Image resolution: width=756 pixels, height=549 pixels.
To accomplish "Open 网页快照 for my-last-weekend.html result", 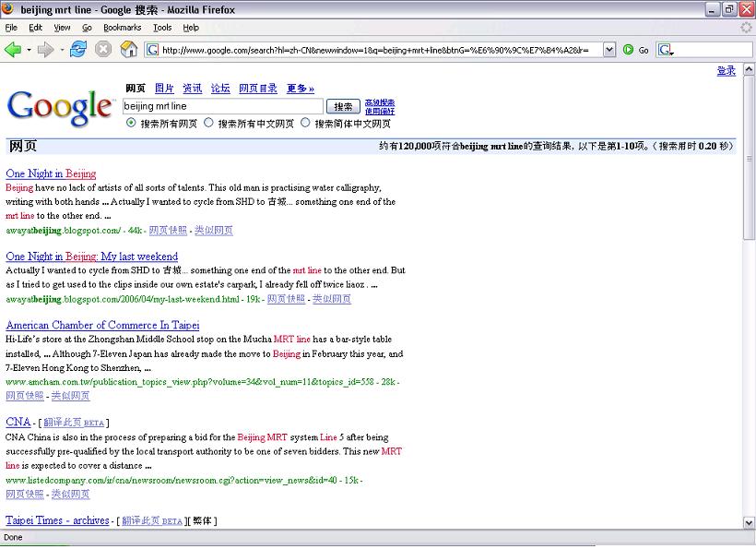I will (286, 299).
